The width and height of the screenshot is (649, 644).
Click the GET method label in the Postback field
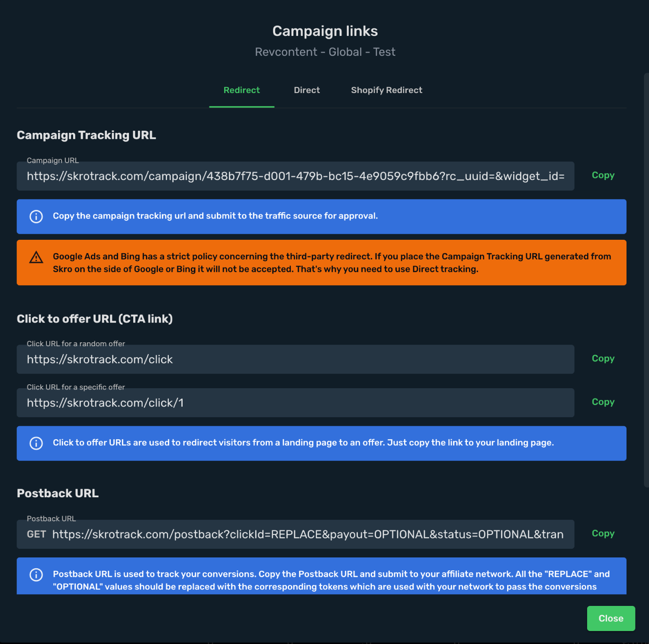click(36, 535)
